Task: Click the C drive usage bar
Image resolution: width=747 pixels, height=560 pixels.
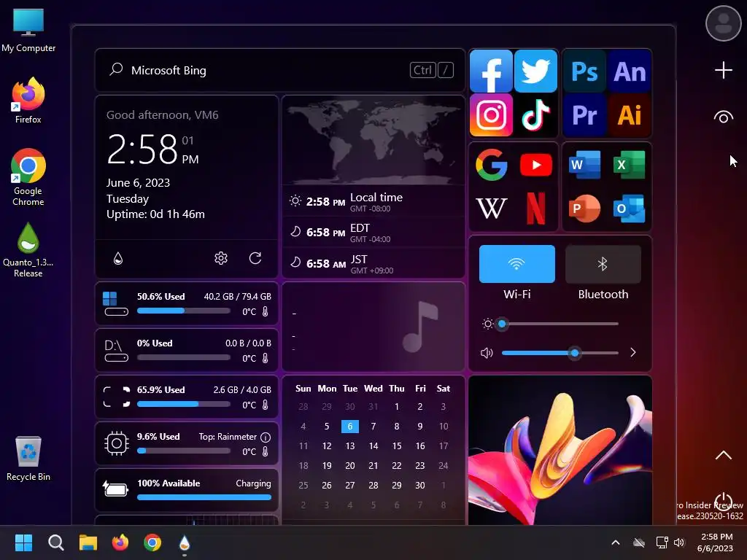Action: coord(183,311)
